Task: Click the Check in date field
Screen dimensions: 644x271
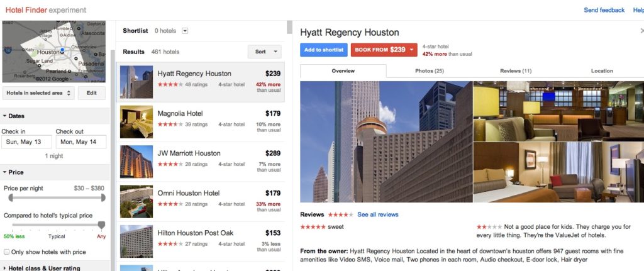Action: tap(26, 142)
